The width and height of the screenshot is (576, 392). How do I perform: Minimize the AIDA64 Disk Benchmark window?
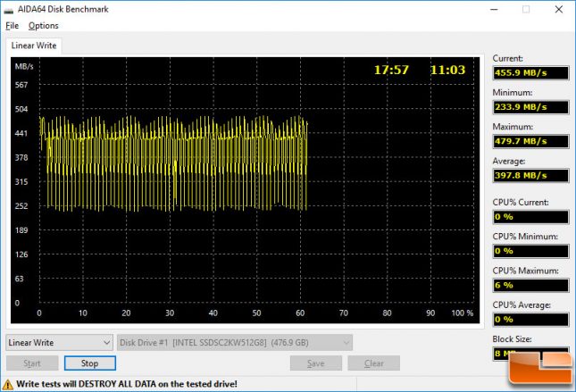pos(494,10)
